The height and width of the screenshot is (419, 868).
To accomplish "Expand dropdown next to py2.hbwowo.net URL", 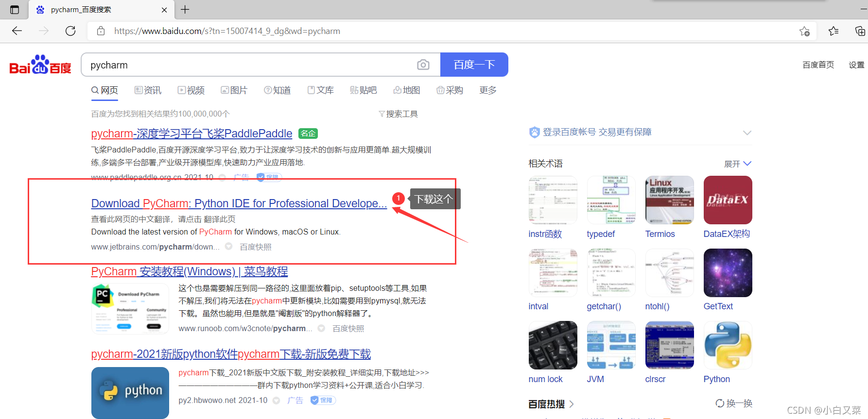I will [277, 401].
